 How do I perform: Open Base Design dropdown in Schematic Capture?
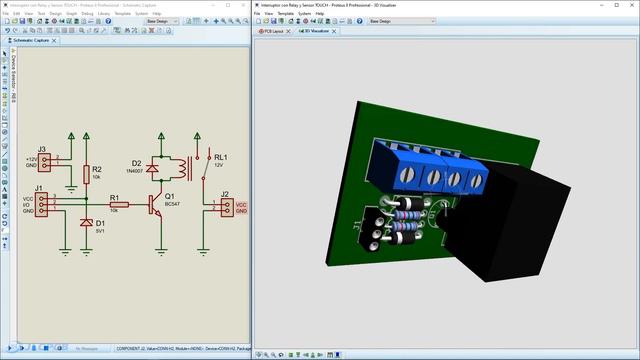tap(162, 21)
